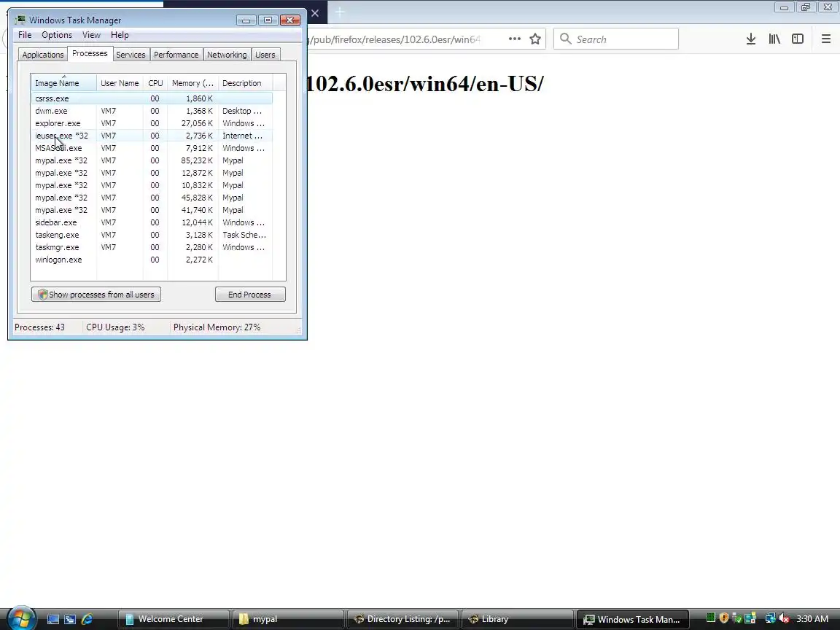Screen dimensions: 840x630
Task: Click the browser URL address text
Action: point(395,39)
